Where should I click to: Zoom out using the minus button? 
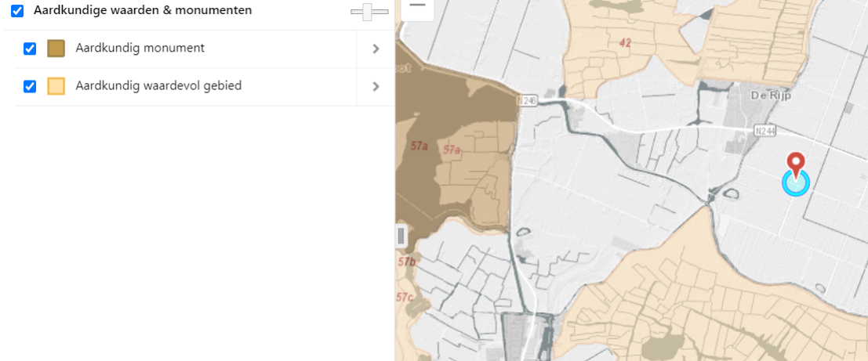417,6
